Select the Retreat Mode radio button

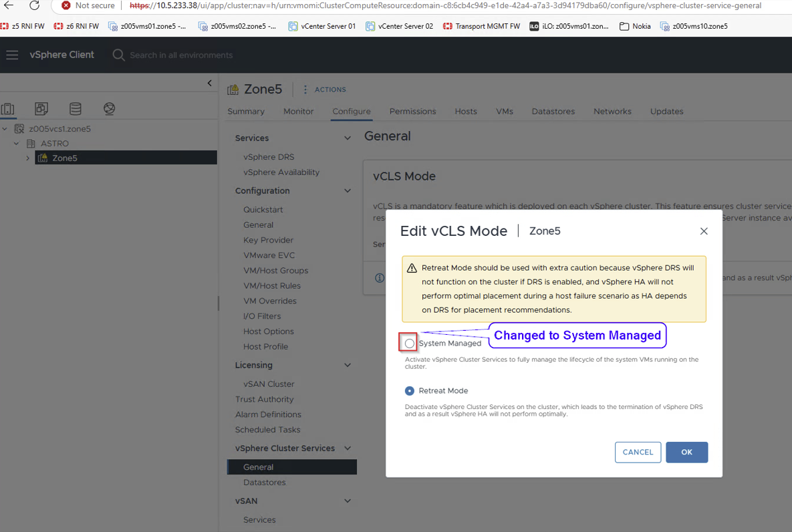tap(409, 390)
